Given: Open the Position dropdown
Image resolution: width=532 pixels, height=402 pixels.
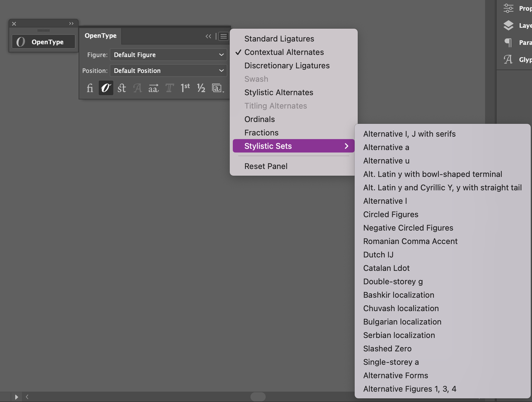Looking at the screenshot, I should [x=168, y=70].
